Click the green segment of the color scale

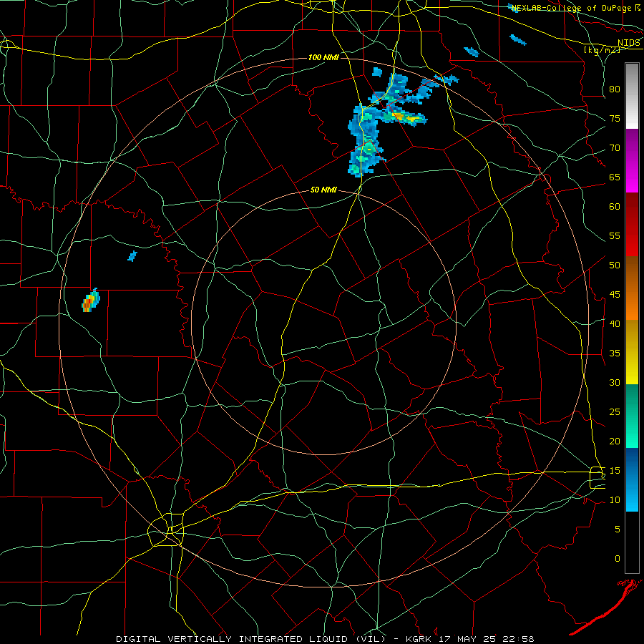point(632,416)
